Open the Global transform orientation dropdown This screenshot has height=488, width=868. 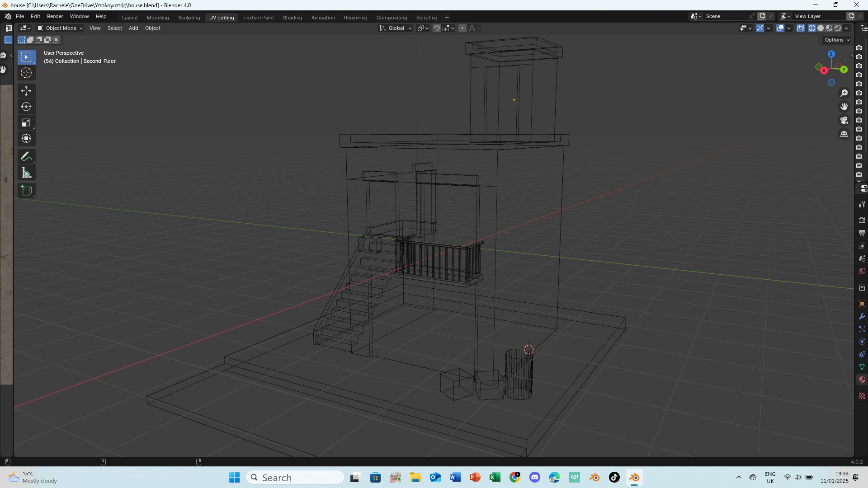[396, 28]
